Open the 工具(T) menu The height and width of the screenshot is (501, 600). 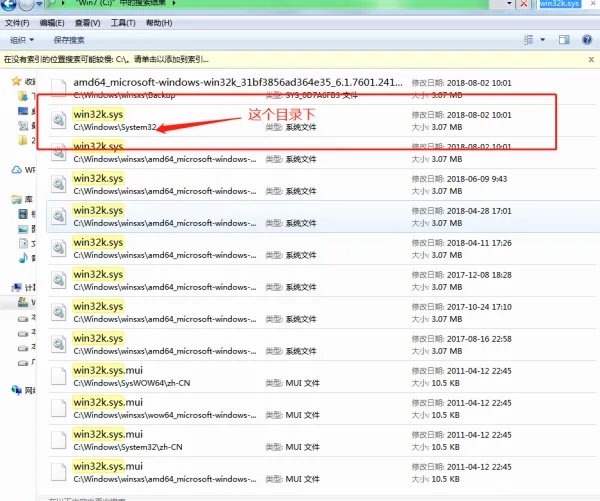coord(123,23)
